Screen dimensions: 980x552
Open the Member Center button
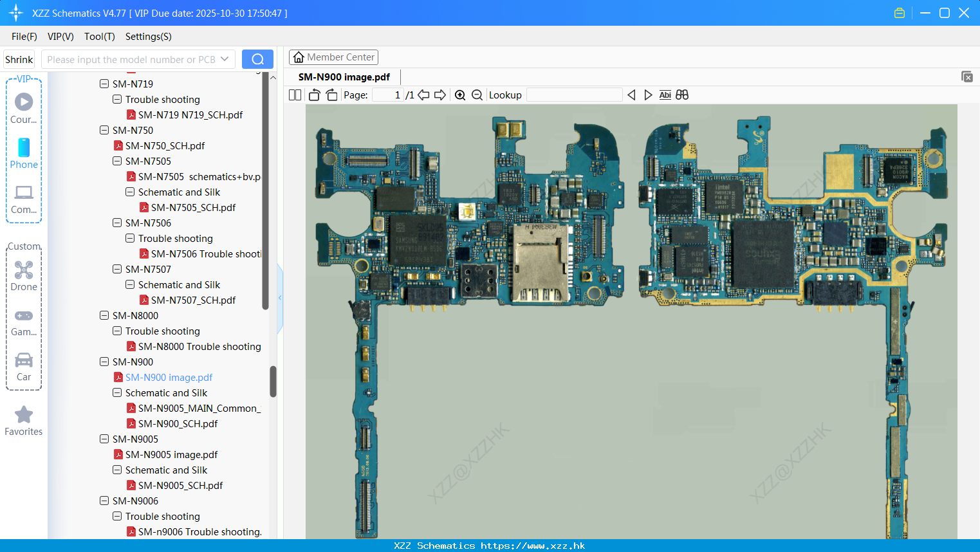(x=333, y=57)
